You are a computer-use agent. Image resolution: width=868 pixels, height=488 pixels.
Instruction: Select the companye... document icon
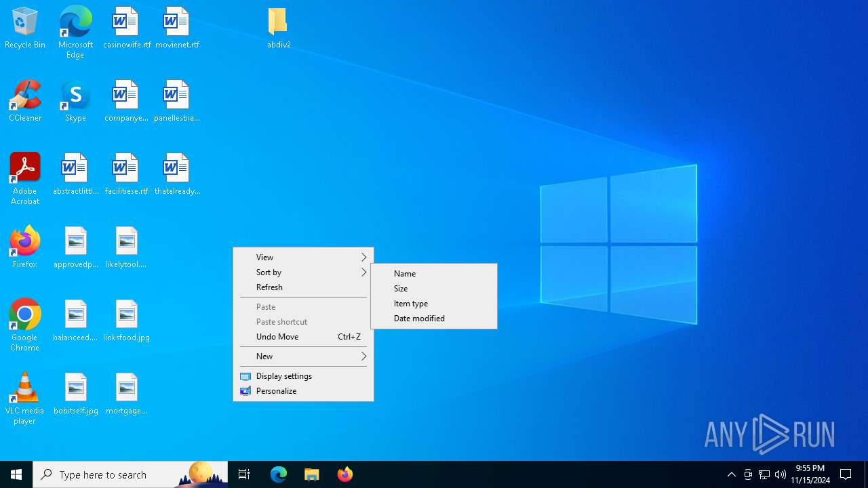[127, 101]
